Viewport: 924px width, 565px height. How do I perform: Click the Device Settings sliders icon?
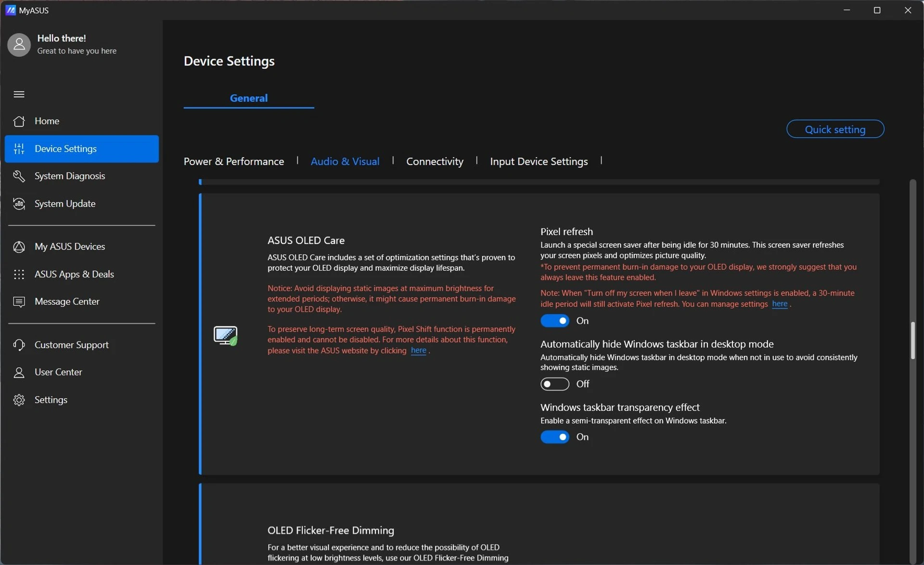19,149
